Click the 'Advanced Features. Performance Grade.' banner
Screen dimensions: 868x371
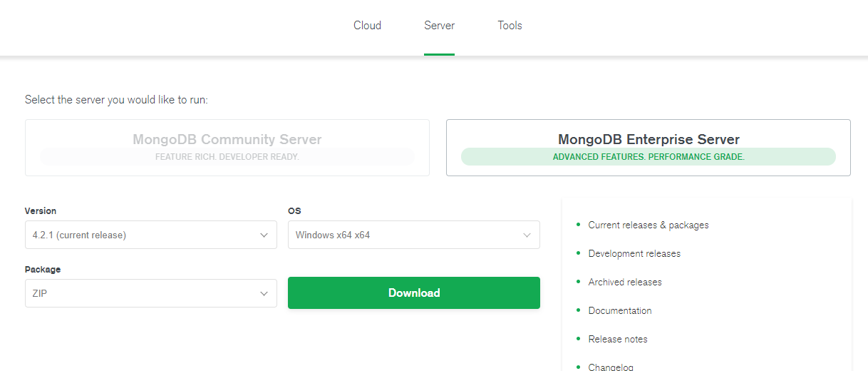(649, 156)
